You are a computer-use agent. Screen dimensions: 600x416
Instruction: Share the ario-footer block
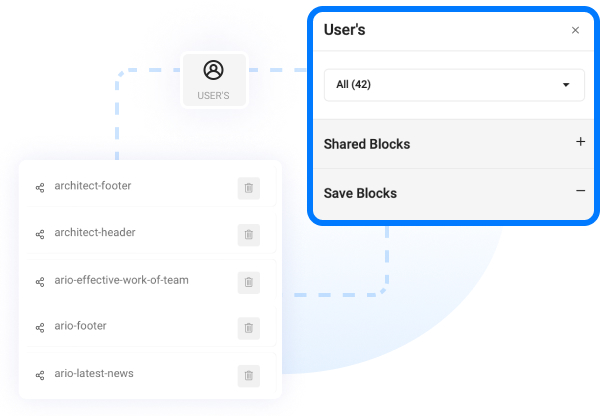click(40, 328)
